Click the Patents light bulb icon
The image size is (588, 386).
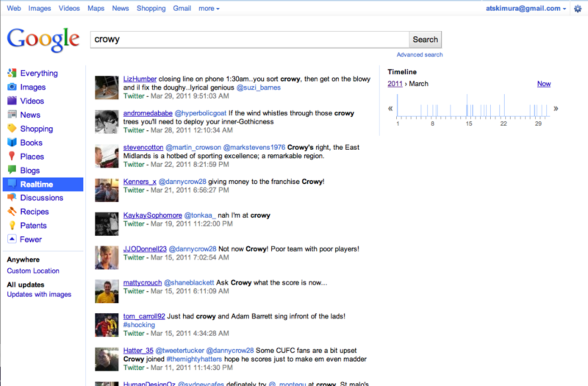pos(12,225)
